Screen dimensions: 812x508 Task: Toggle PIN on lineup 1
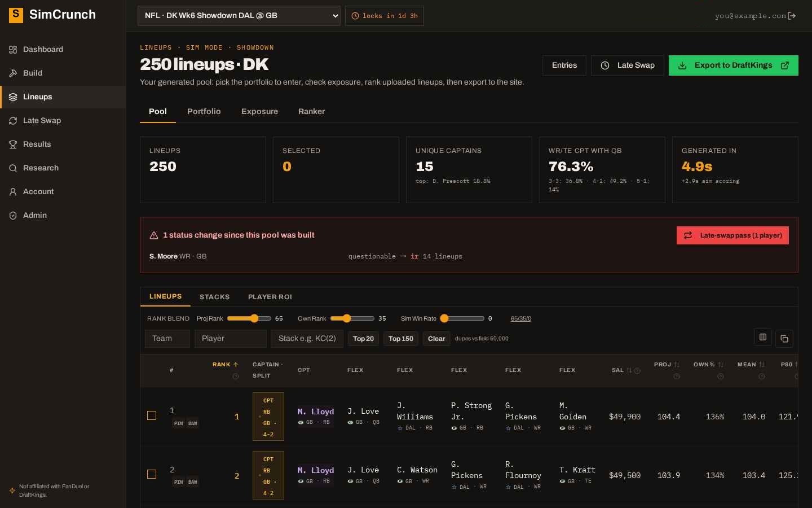(x=178, y=423)
